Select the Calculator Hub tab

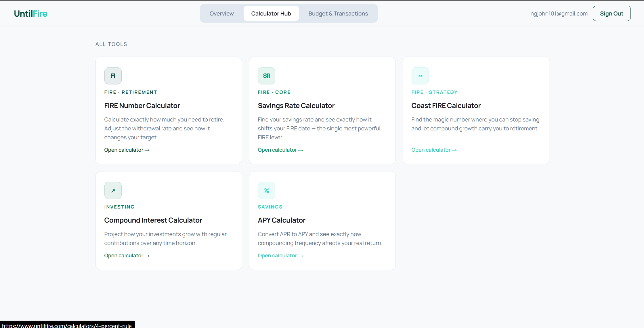pyautogui.click(x=271, y=13)
